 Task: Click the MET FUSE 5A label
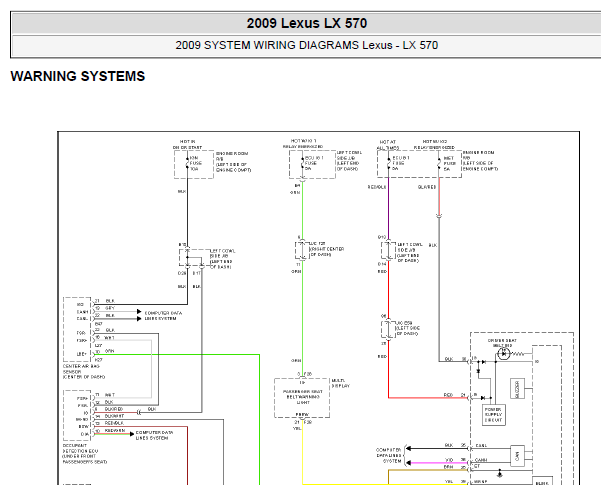pos(449,163)
